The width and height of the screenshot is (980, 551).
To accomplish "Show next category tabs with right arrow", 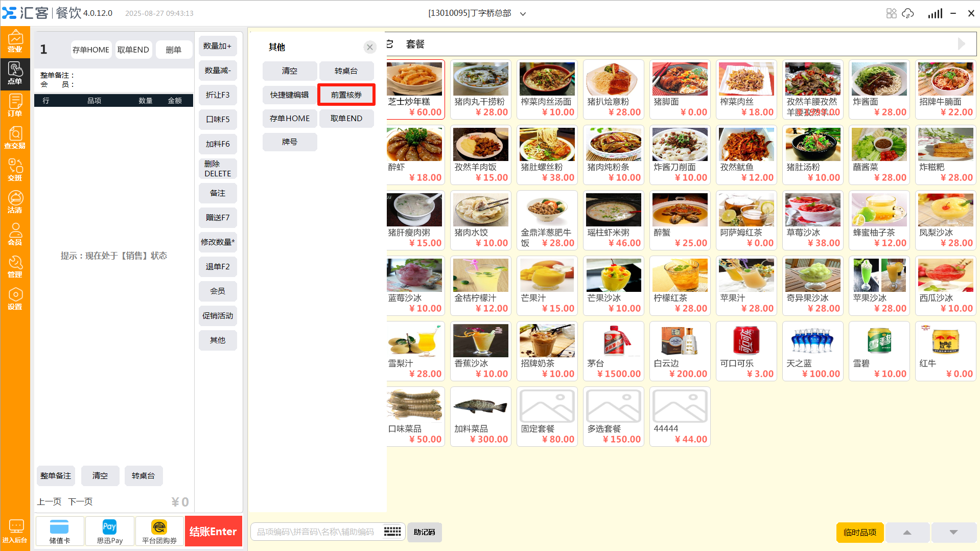I will coord(961,44).
